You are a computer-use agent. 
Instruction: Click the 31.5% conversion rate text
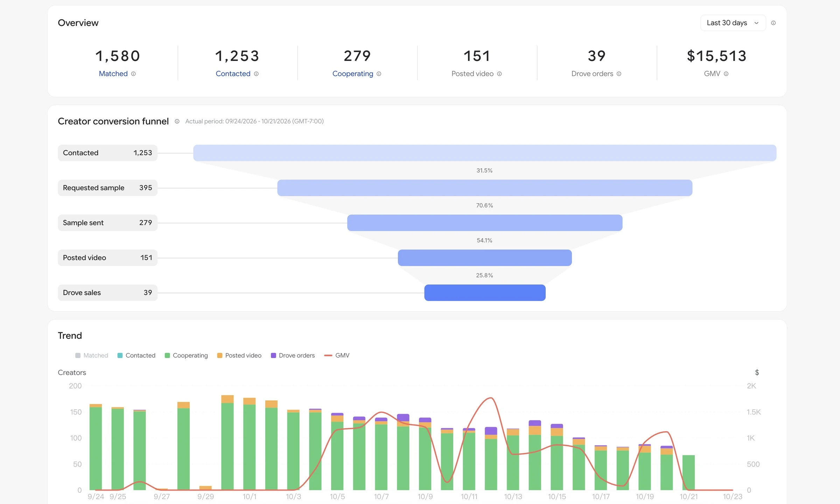pyautogui.click(x=484, y=170)
